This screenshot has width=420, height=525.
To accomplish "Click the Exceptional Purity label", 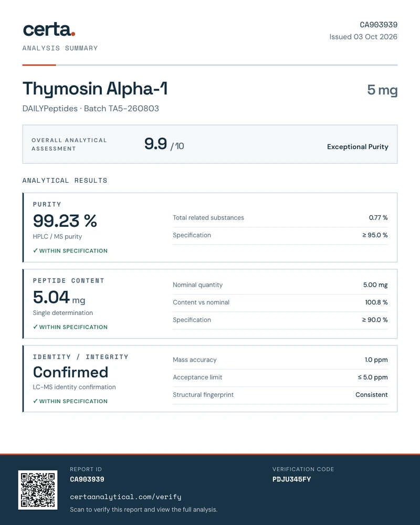I will click(358, 146).
